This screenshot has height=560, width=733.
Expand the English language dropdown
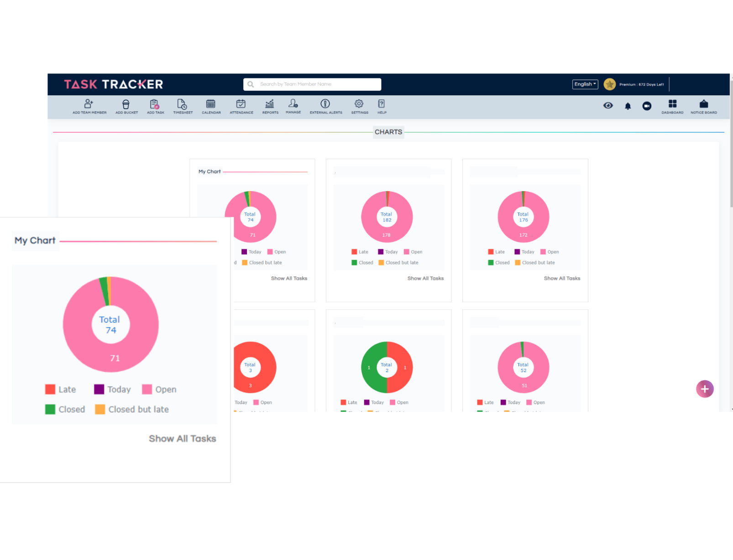[x=585, y=84]
